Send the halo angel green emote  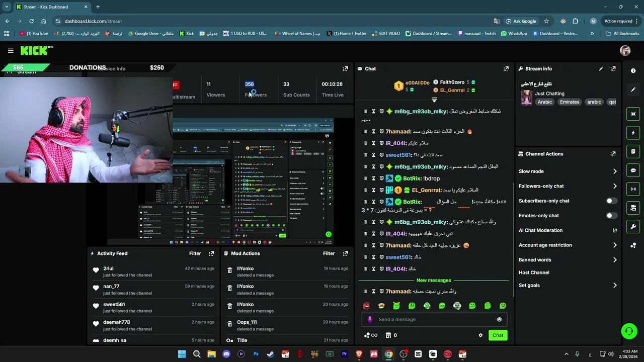396,306
